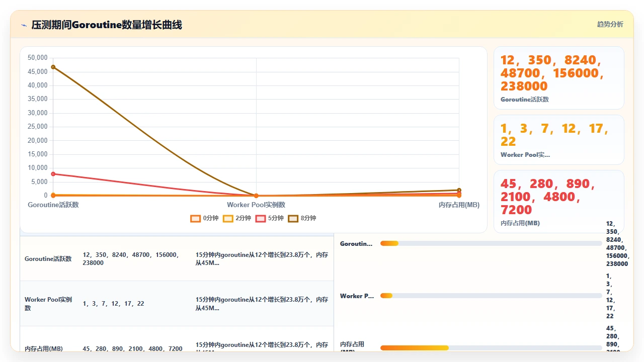Click the truncated Worker P… progress bar label
Image resolution: width=644 pixels, height=362 pixels.
tap(357, 296)
